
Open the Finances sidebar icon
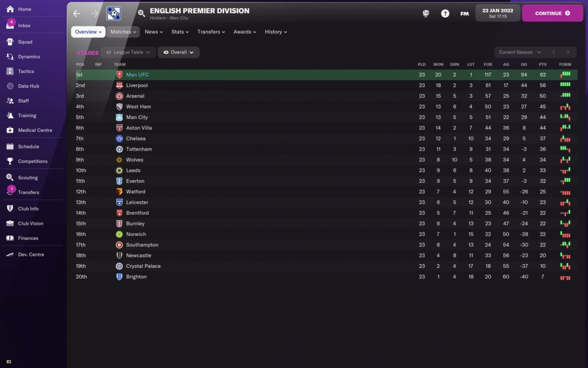(10, 238)
